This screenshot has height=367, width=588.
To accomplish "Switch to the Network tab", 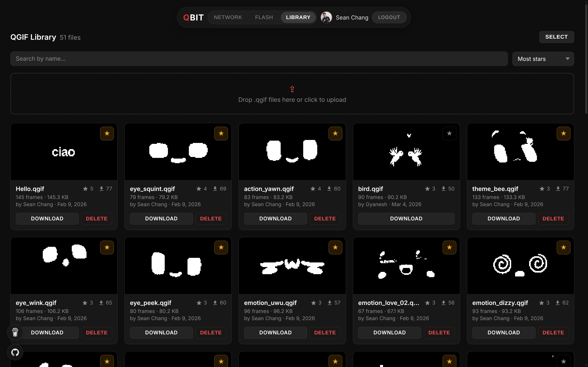I will tap(228, 17).
